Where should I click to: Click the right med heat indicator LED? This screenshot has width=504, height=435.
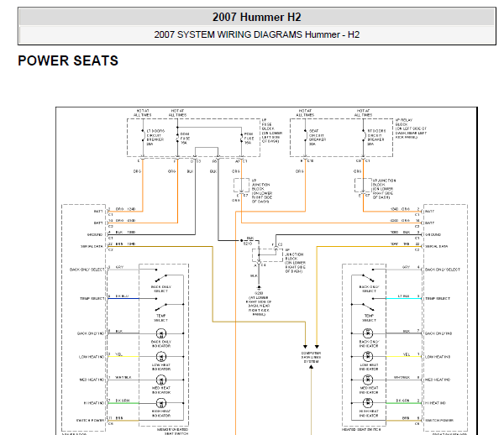368,380
